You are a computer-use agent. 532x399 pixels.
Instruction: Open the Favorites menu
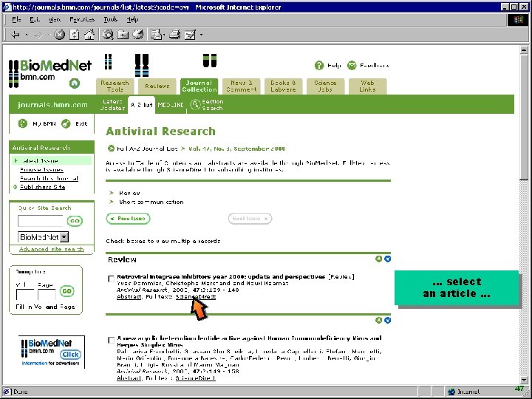82,19
